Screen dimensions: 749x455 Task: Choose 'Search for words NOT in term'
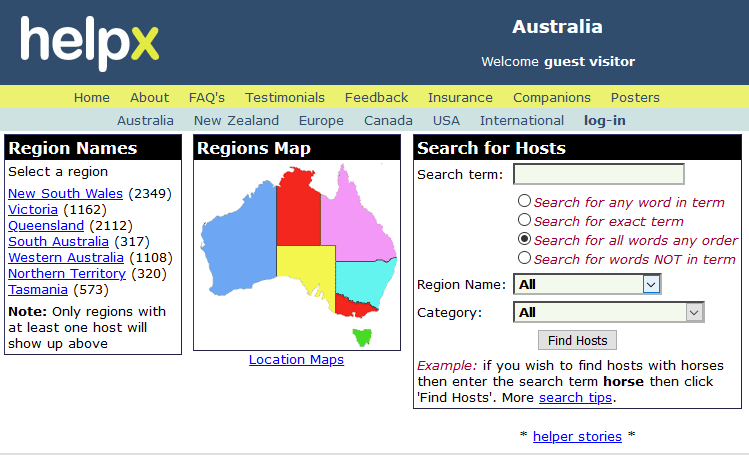pos(524,258)
